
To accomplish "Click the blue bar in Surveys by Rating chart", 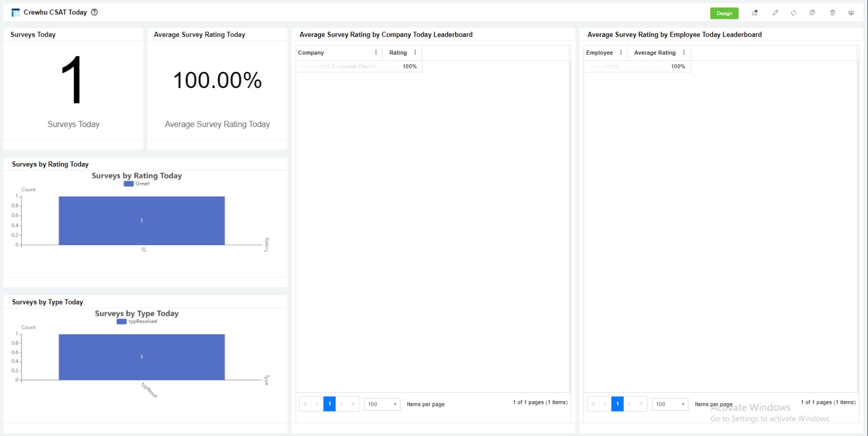I will coord(142,220).
